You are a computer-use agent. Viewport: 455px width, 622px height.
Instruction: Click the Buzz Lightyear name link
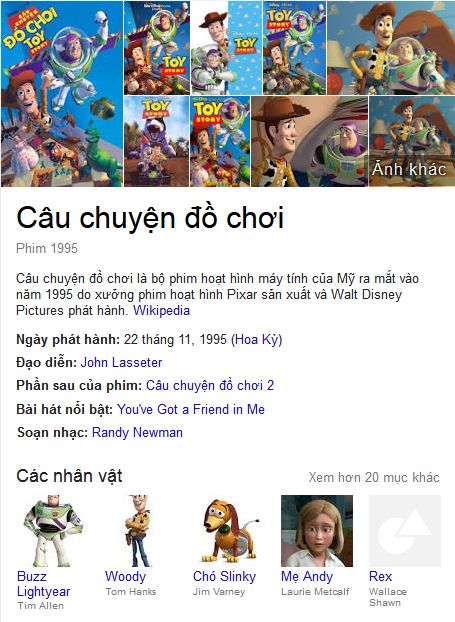click(x=43, y=584)
